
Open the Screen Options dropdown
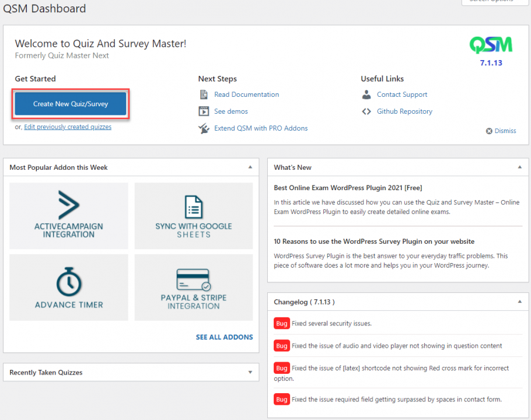coord(495,2)
